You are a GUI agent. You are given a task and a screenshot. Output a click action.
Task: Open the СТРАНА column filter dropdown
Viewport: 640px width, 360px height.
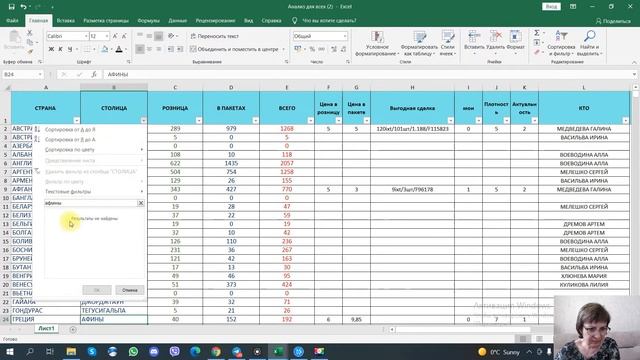click(x=76, y=120)
